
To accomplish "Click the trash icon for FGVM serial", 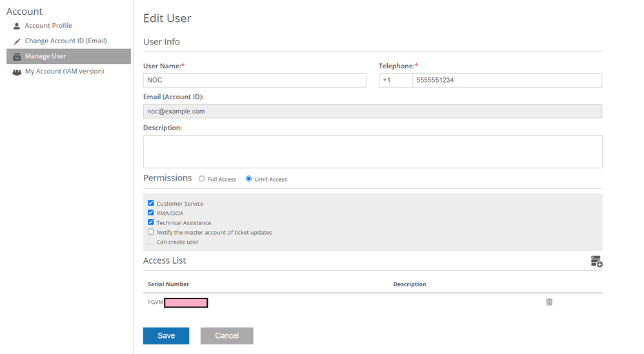I will point(549,302).
